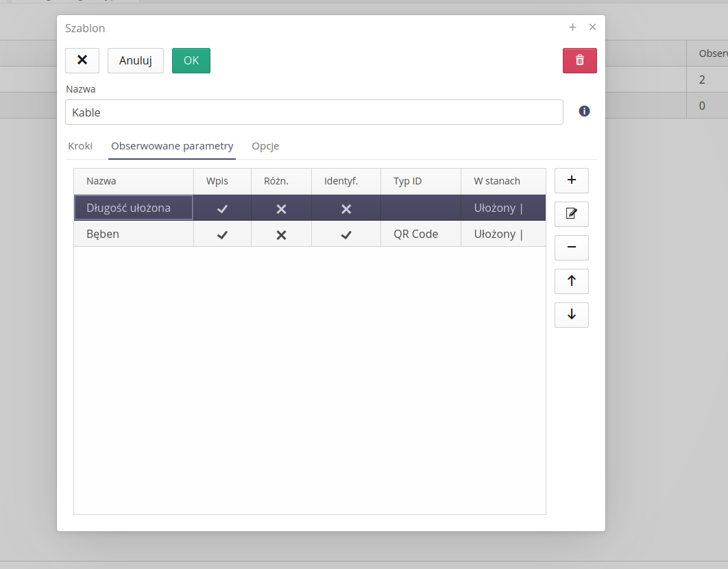This screenshot has height=569, width=728.
Task: Toggle Różn. setting for Długość ułożona
Action: tap(281, 207)
